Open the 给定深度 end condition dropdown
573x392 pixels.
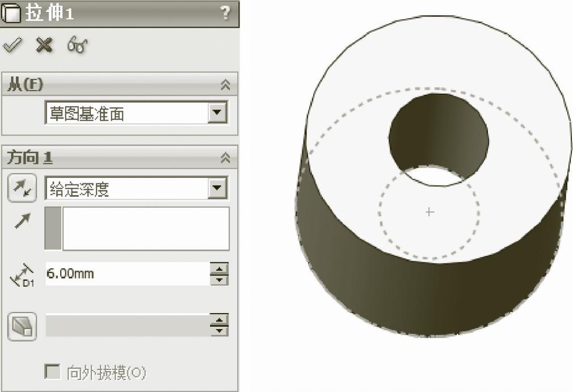coord(217,188)
